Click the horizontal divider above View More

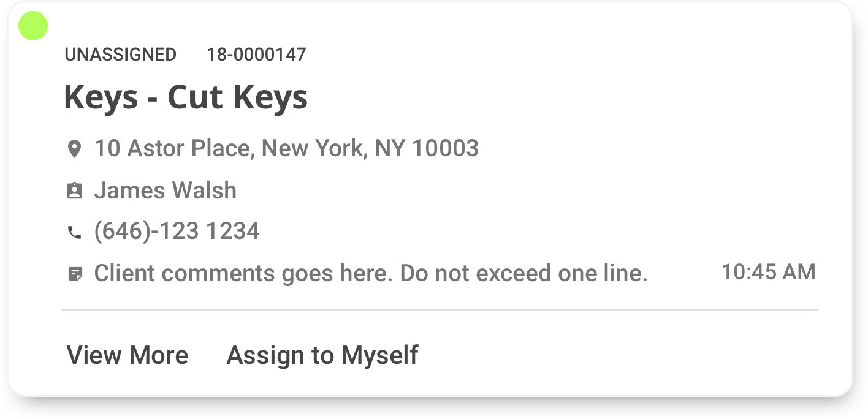440,310
